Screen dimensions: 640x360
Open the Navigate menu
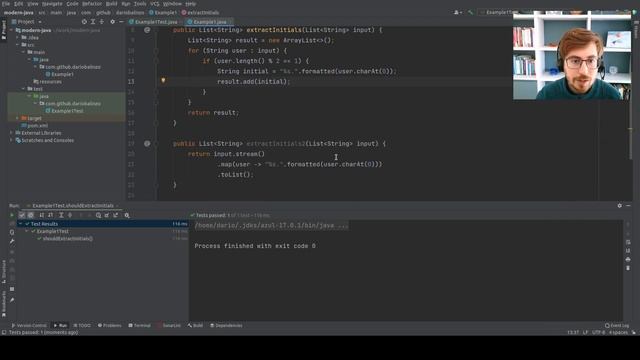tap(52, 4)
